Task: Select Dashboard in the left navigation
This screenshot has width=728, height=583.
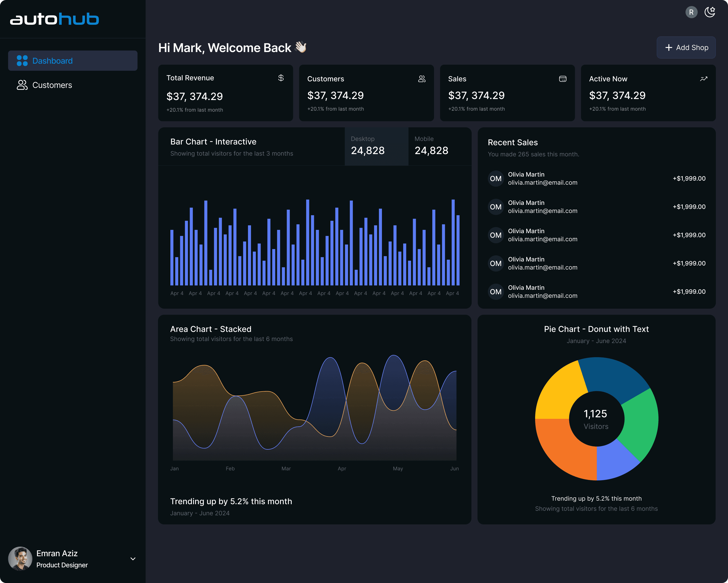Action: pyautogui.click(x=52, y=61)
